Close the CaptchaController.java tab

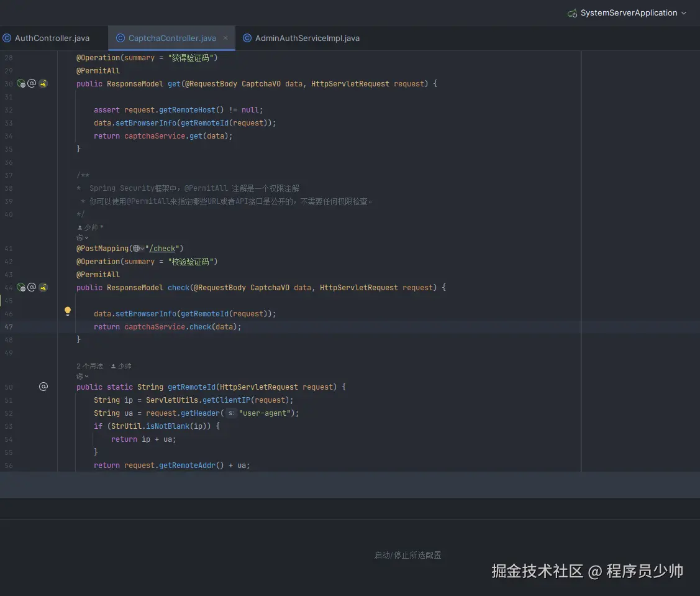(225, 38)
